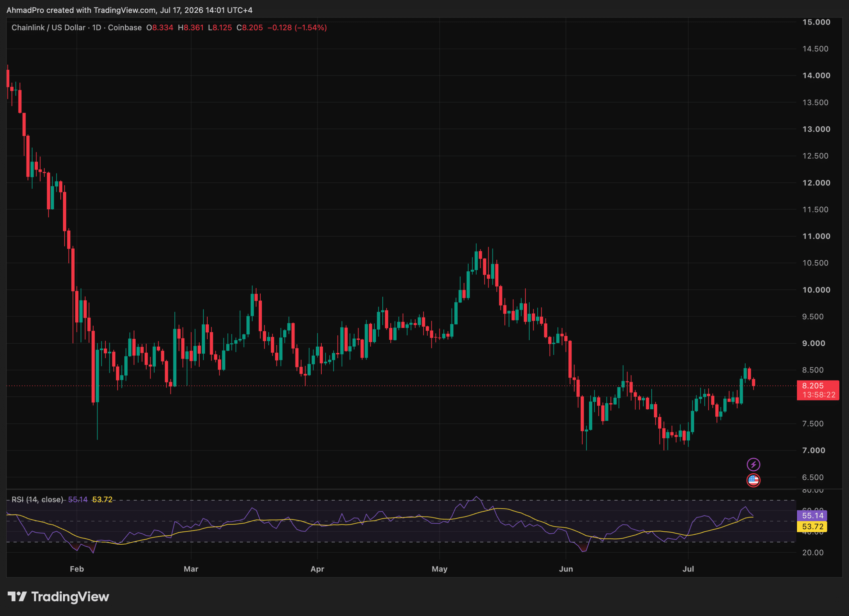Click the 20.00 RSI axis label

[x=813, y=553]
